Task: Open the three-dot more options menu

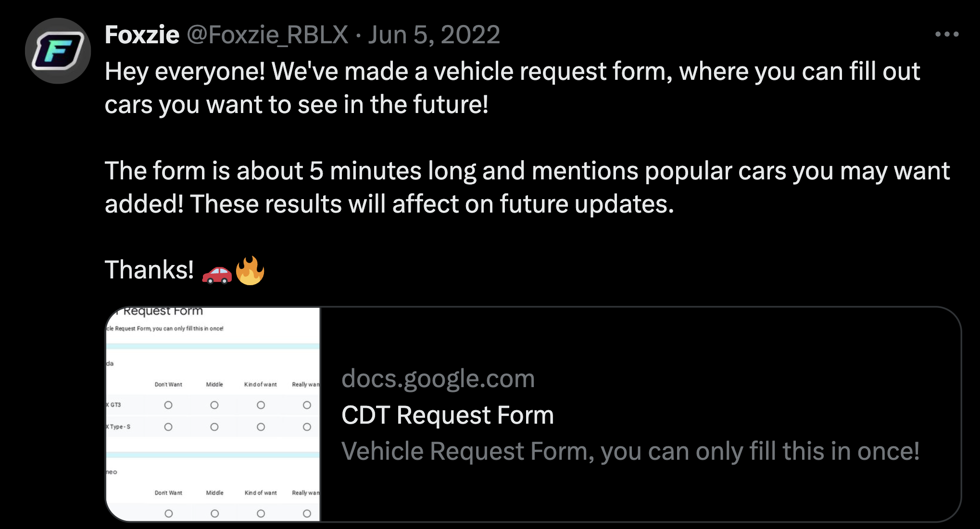Action: pyautogui.click(x=947, y=34)
